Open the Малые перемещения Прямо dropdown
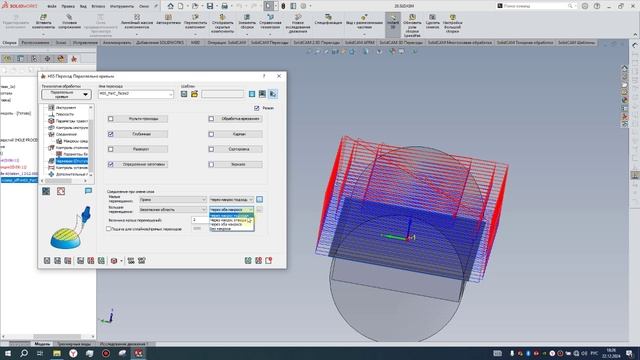Viewport: 640px width, 360px height. coord(173,200)
